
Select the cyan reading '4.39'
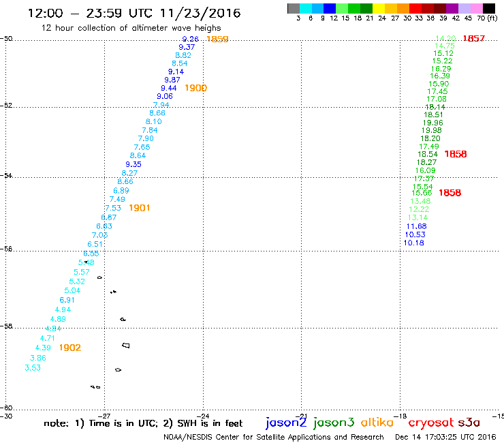43,348
